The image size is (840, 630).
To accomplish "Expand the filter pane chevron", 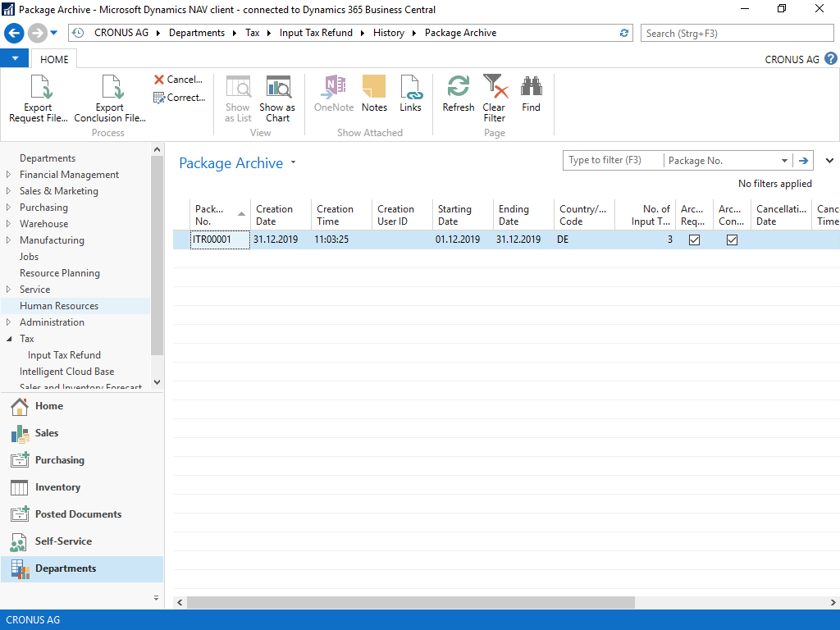I will 829,161.
